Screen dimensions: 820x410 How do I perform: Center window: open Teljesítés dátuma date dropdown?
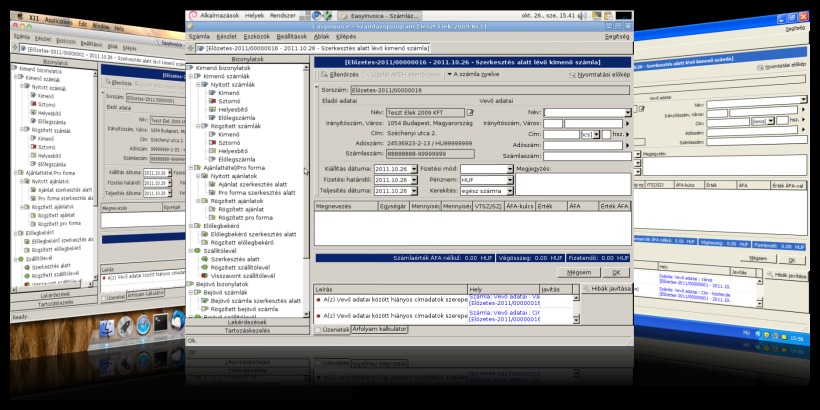point(414,191)
